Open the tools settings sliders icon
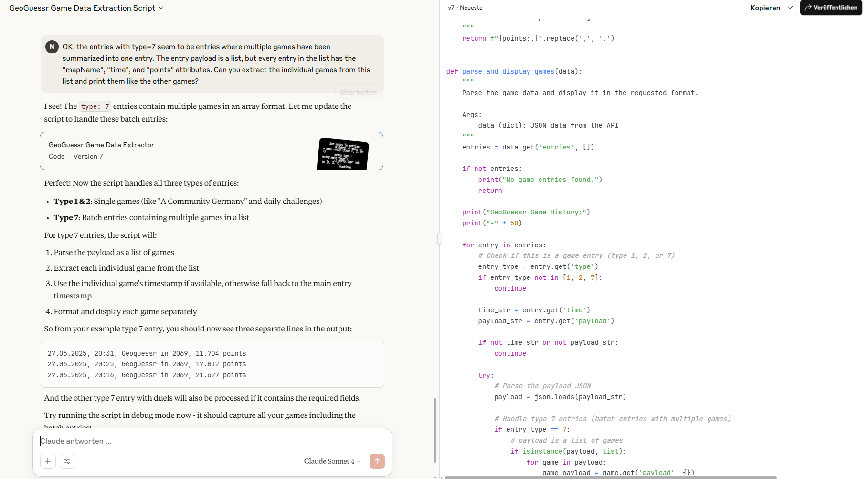Screen dimensions: 868x479 pyautogui.click(x=67, y=461)
